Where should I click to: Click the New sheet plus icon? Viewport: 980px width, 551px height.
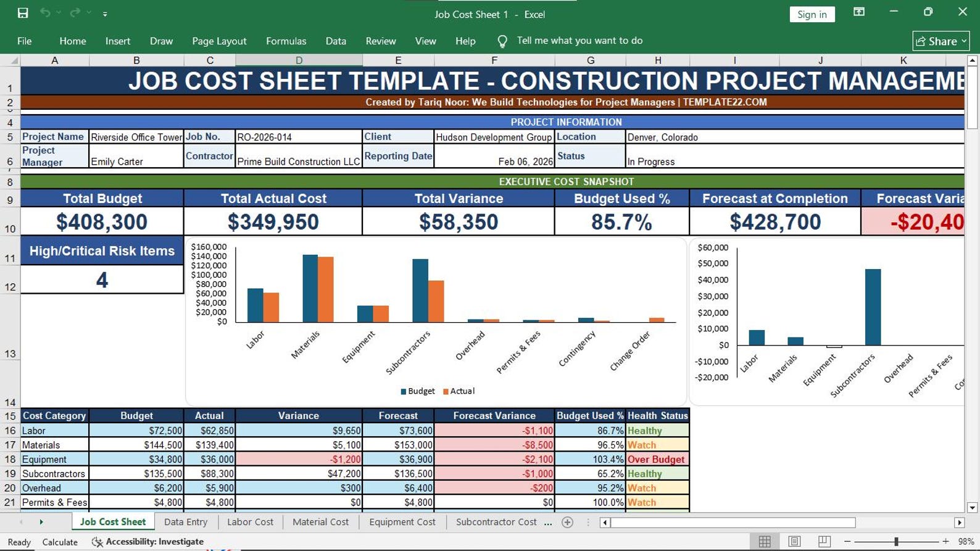[x=568, y=523]
